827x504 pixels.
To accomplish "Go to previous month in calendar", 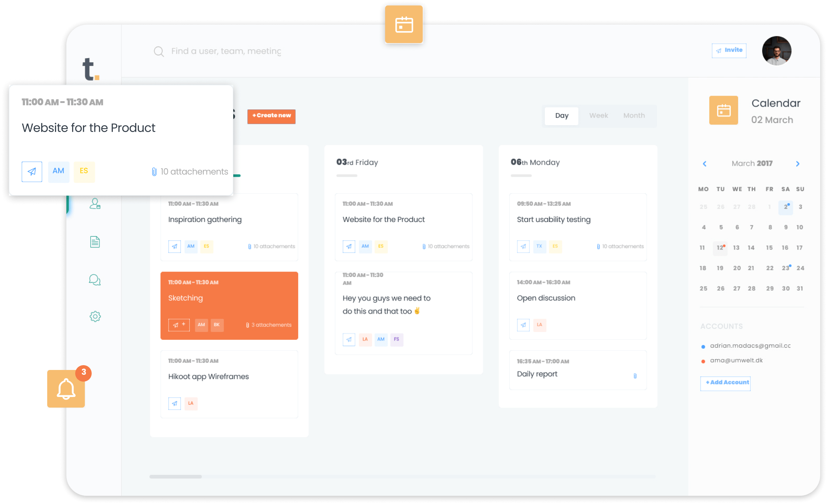I will 705,164.
